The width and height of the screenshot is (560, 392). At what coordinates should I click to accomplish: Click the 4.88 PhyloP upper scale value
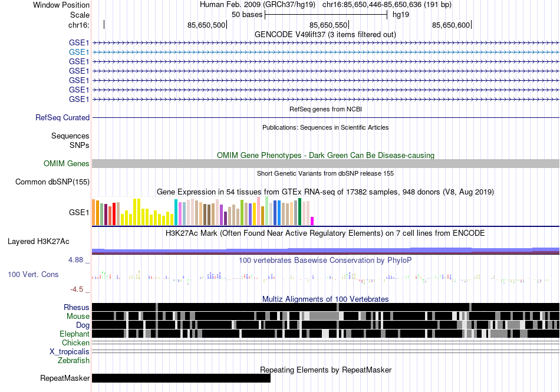point(75,260)
